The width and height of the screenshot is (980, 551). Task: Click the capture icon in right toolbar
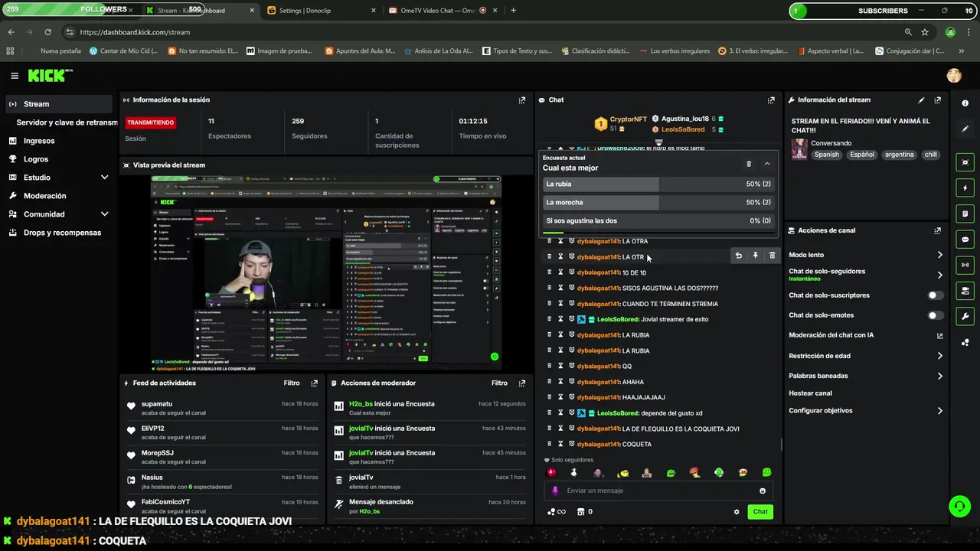pyautogui.click(x=965, y=162)
